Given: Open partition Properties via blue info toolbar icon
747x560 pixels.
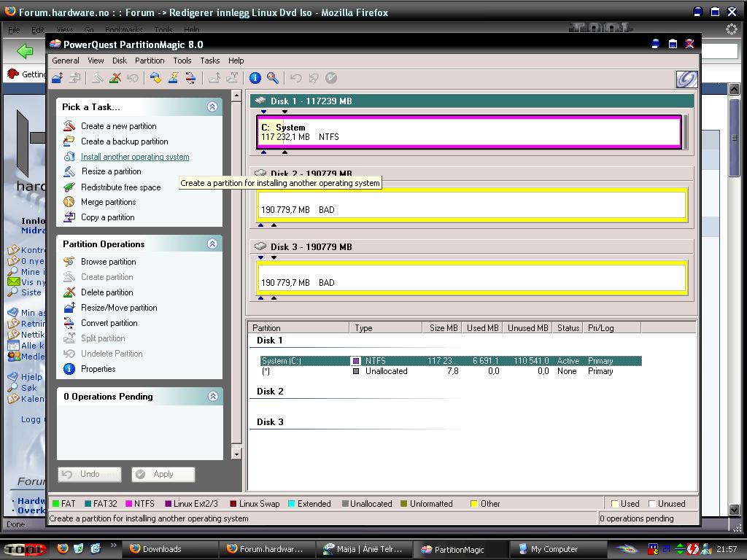Looking at the screenshot, I should coord(255,77).
